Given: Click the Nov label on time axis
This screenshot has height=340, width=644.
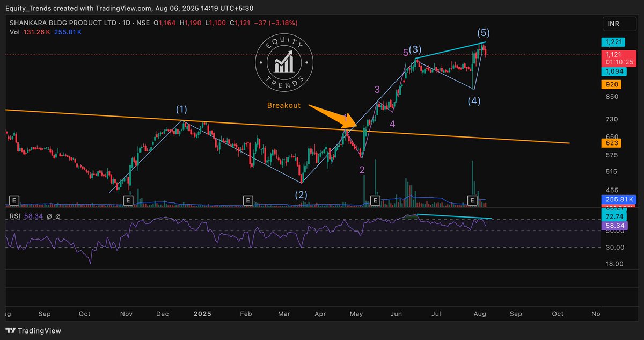Looking at the screenshot, I should (x=126, y=313).
